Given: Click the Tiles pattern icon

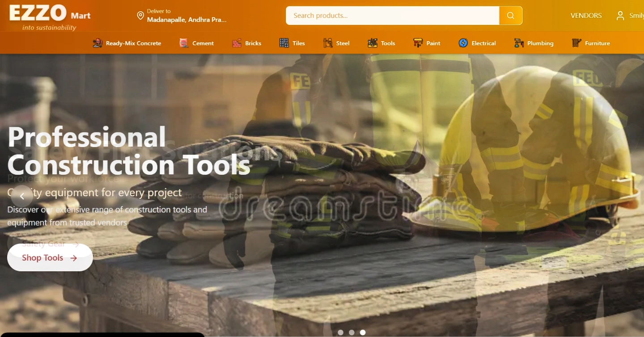Looking at the screenshot, I should (x=284, y=43).
